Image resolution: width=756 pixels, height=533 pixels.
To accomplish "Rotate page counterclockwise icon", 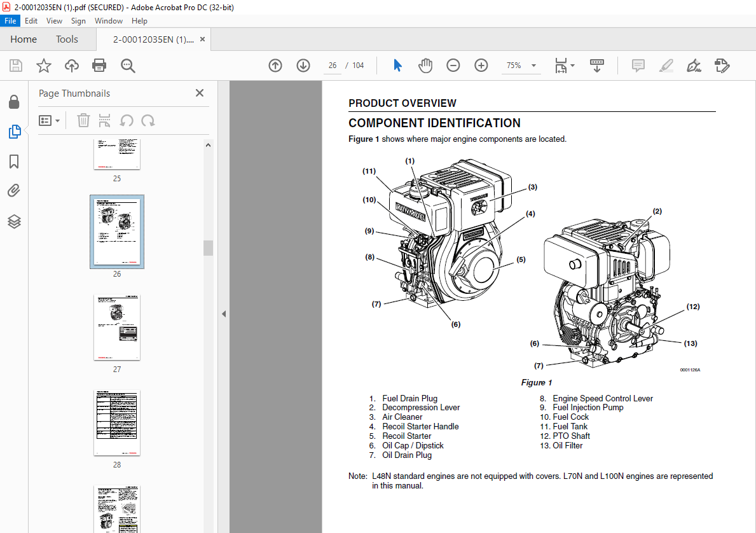I will click(127, 121).
